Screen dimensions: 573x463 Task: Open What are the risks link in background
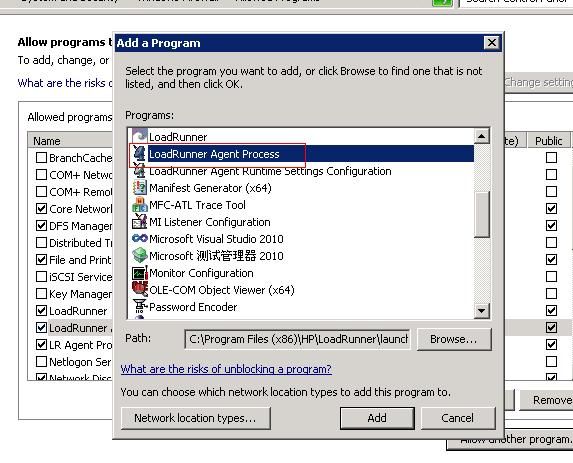65,83
